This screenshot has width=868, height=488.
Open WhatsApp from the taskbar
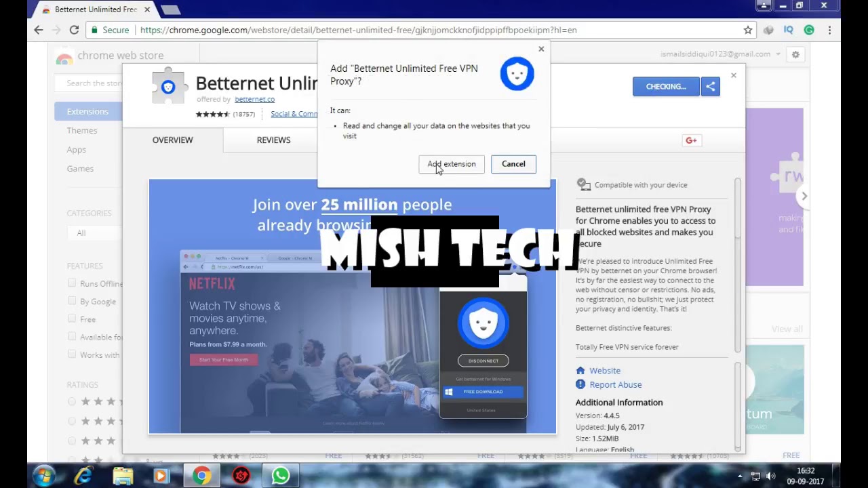281,476
